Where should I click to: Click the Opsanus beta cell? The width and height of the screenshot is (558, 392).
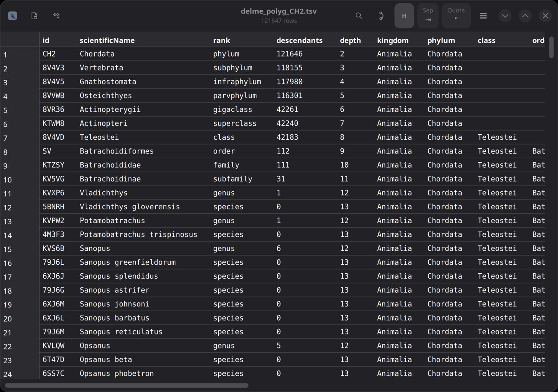coord(106,360)
